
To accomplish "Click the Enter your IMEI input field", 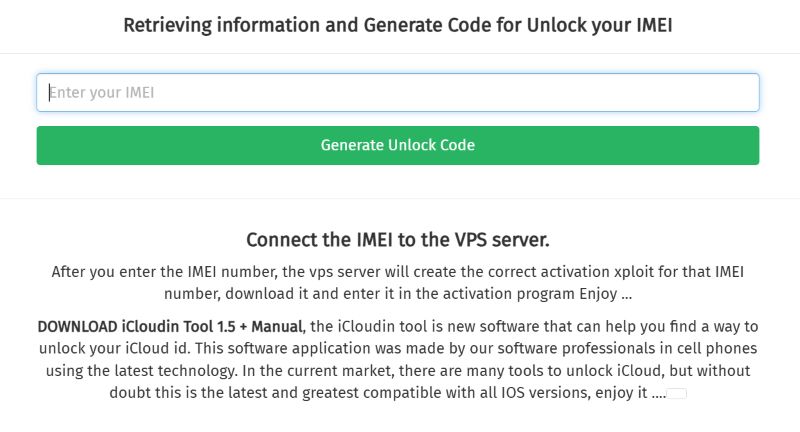I will pos(398,93).
